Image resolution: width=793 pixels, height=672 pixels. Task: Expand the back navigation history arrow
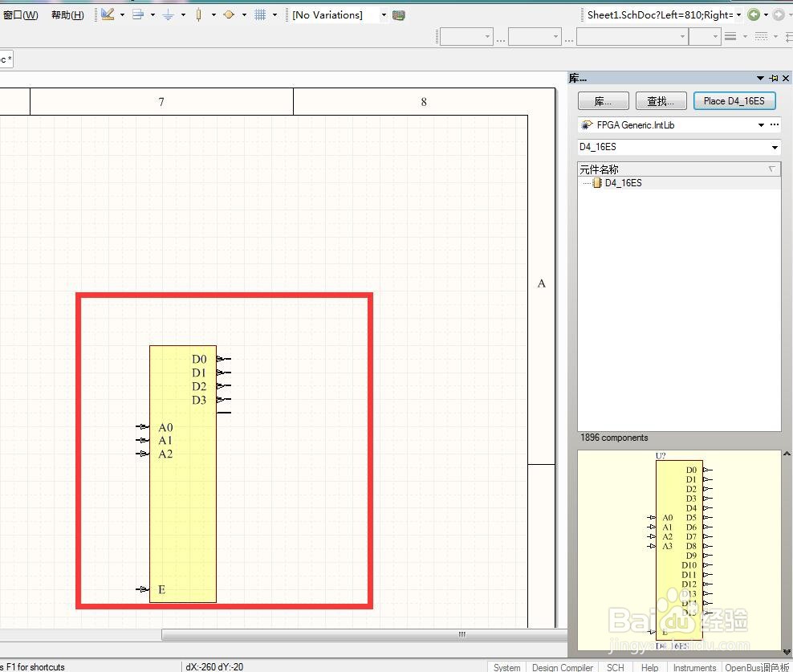point(766,15)
